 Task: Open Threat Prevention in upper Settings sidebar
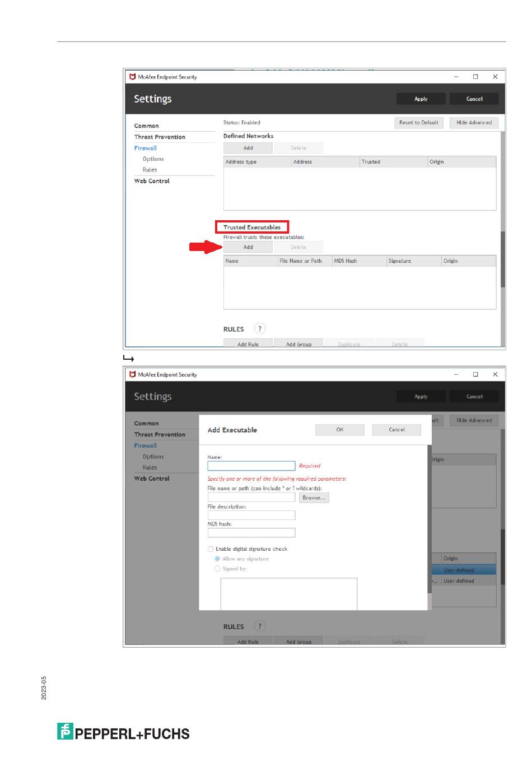(x=160, y=137)
